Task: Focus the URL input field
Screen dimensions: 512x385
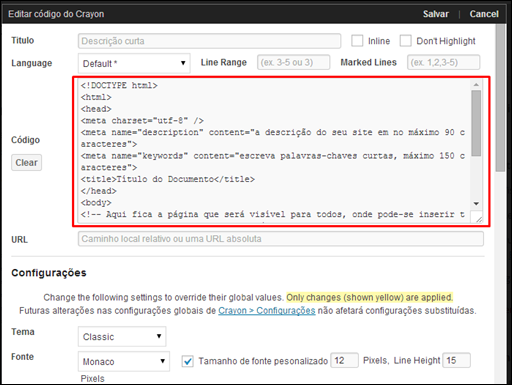Action: click(281, 239)
